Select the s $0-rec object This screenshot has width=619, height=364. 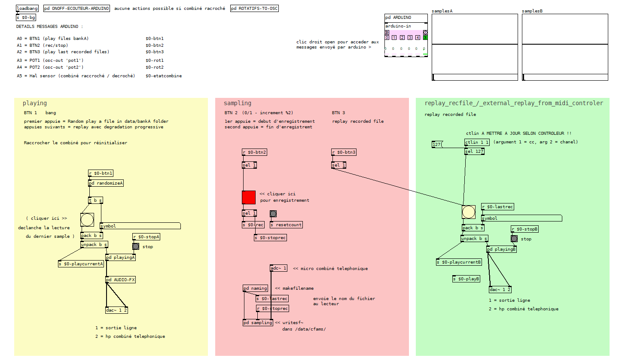[253, 224]
